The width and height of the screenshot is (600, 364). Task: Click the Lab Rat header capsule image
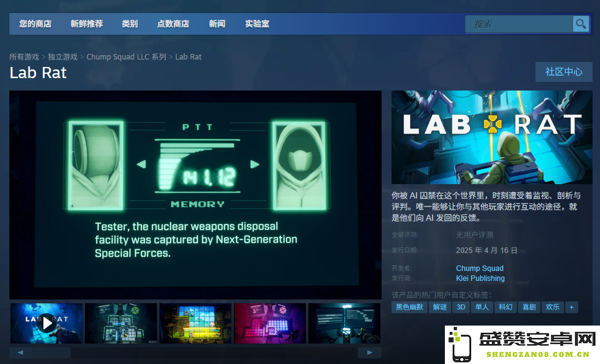click(x=491, y=137)
